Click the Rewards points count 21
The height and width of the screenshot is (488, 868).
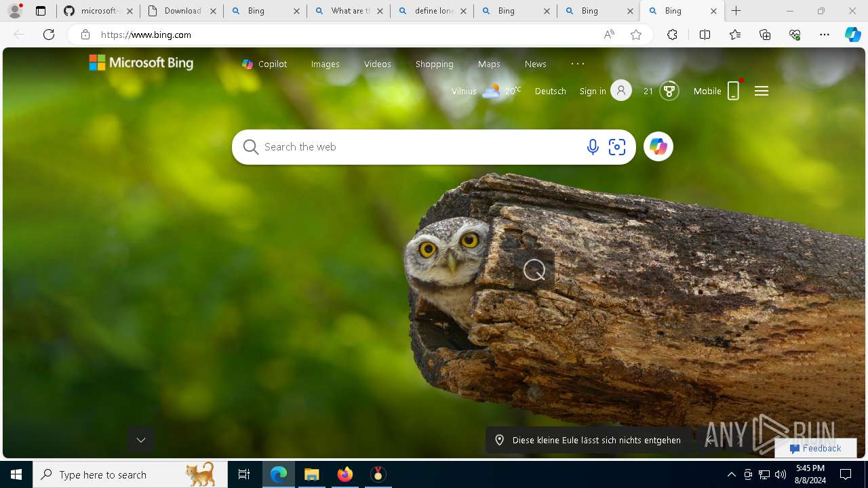[x=648, y=91]
